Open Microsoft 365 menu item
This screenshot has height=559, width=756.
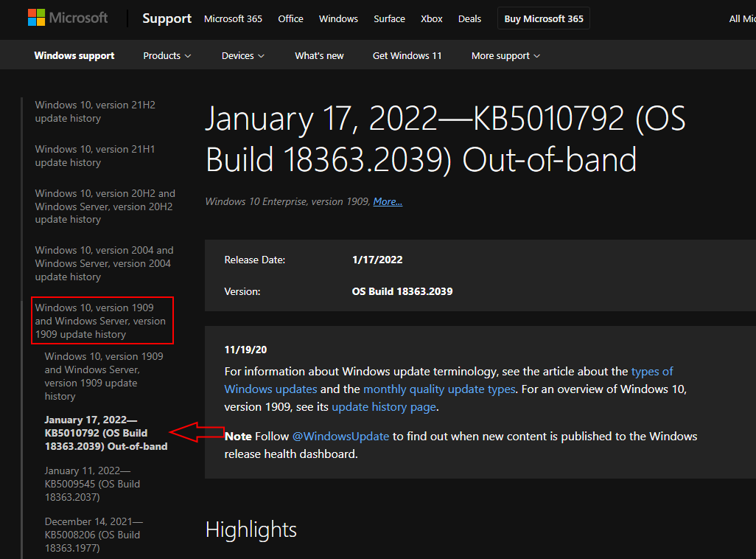(x=233, y=18)
